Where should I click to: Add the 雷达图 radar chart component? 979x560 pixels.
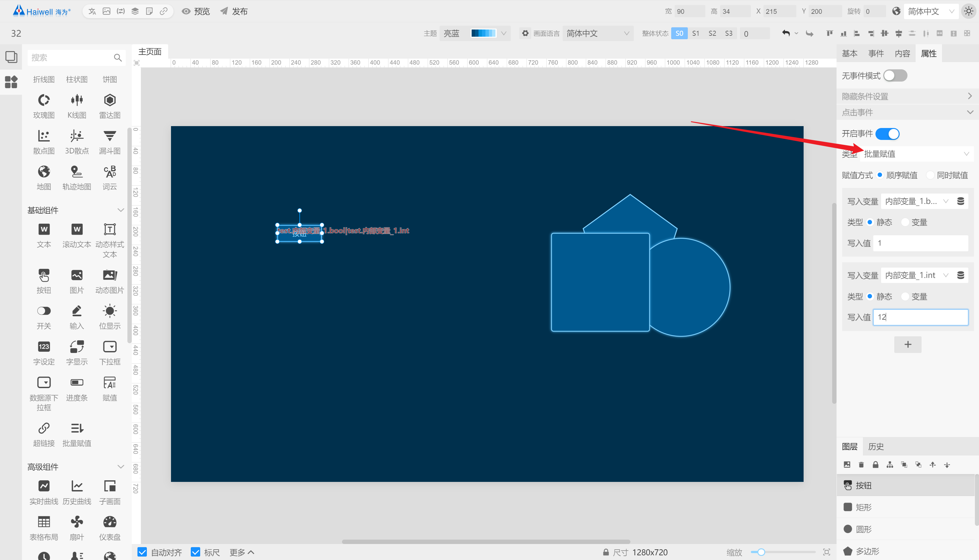[x=110, y=106]
